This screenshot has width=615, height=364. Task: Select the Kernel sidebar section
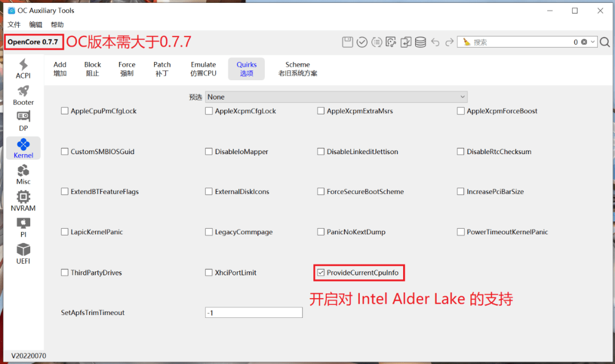pos(23,148)
